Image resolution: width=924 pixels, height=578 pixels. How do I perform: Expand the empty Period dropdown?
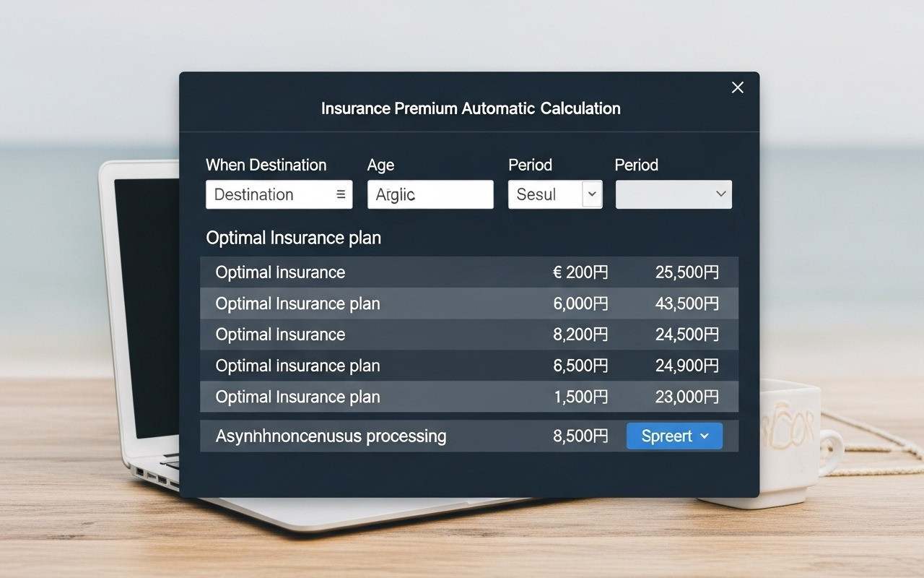click(x=674, y=194)
